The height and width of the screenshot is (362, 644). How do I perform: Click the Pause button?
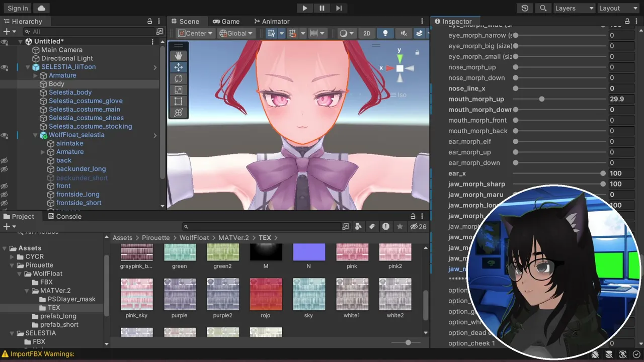tap(322, 8)
